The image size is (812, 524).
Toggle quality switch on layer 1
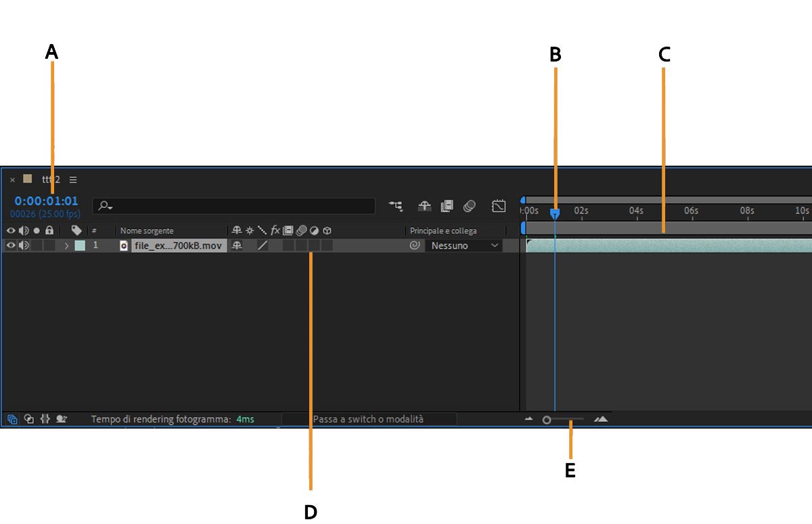(263, 245)
